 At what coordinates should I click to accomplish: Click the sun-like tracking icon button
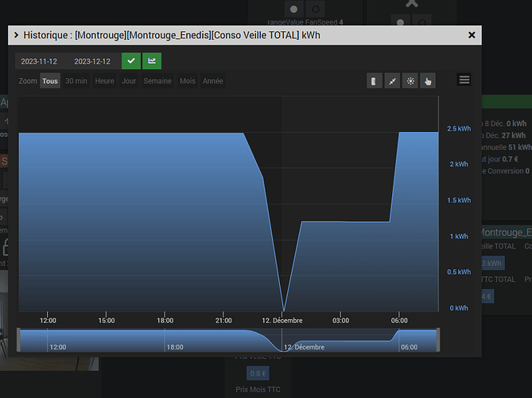pyautogui.click(x=410, y=81)
